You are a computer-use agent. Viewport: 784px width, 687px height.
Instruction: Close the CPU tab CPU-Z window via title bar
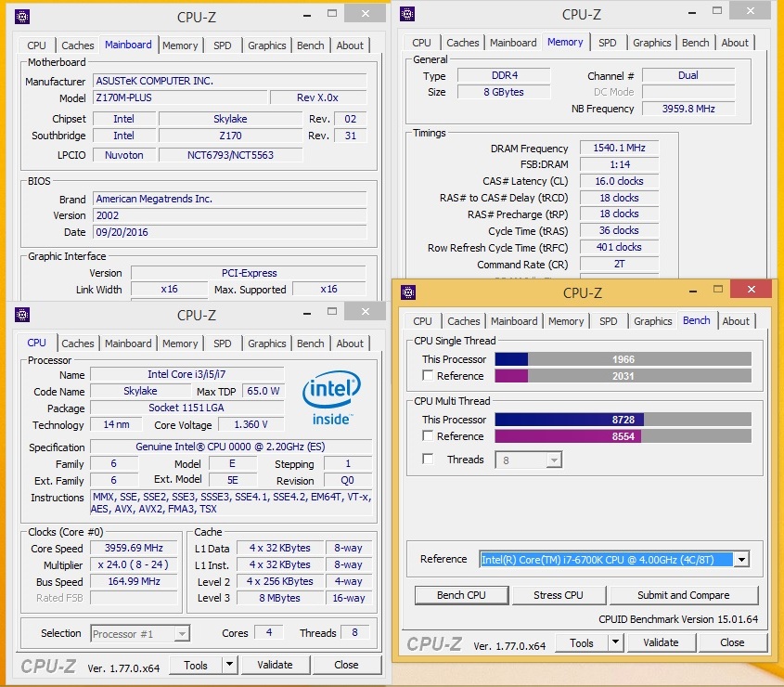coord(366,311)
